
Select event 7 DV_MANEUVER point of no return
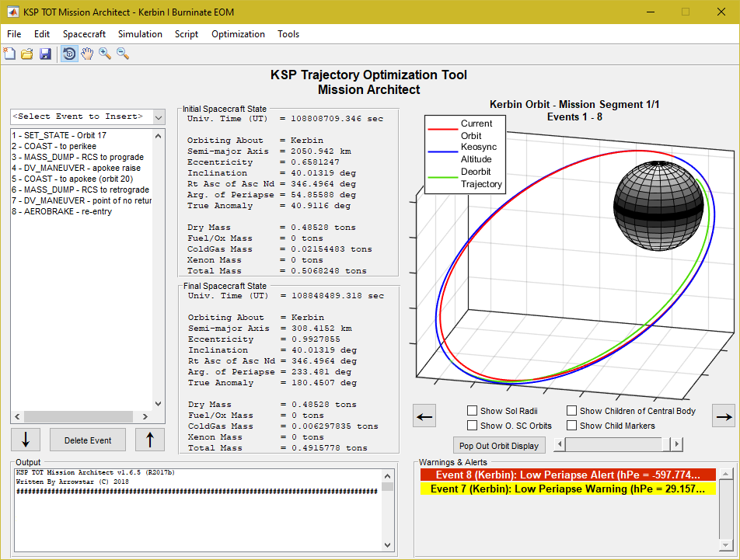(82, 200)
